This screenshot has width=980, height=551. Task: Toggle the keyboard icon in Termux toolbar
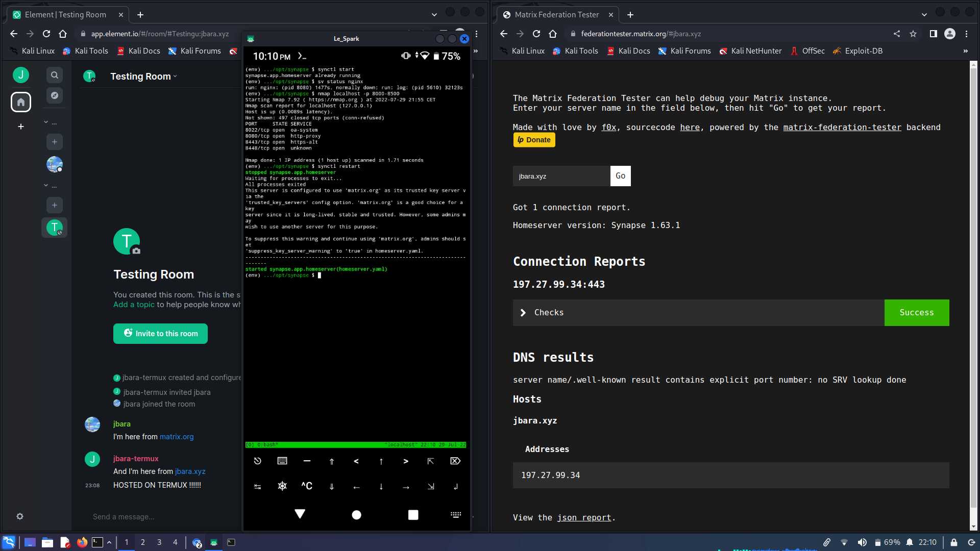[282, 461]
